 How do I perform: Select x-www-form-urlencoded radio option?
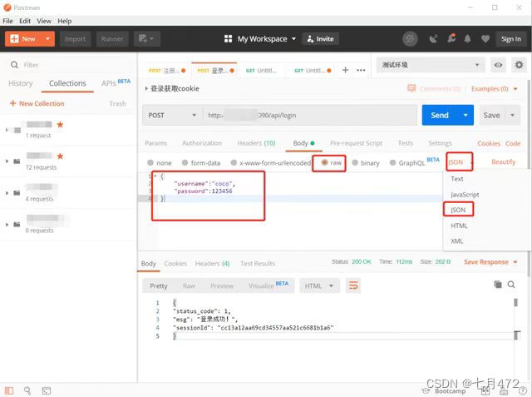click(234, 162)
